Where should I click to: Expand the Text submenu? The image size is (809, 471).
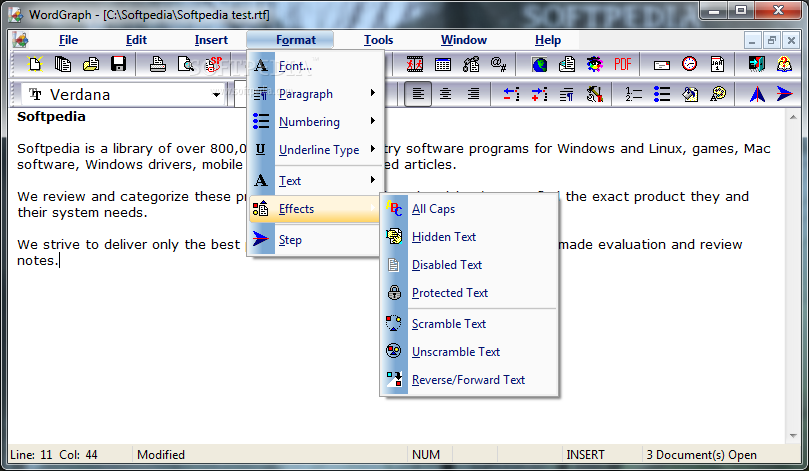[315, 181]
